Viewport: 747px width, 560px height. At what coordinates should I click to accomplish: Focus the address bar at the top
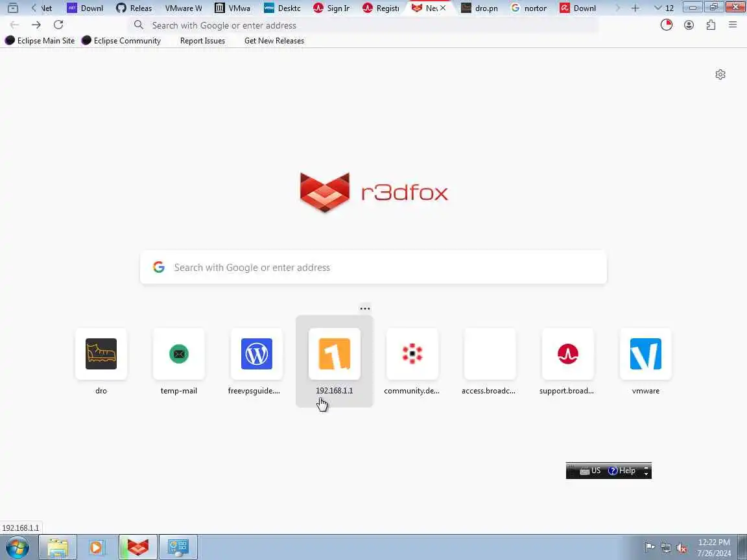(363, 25)
